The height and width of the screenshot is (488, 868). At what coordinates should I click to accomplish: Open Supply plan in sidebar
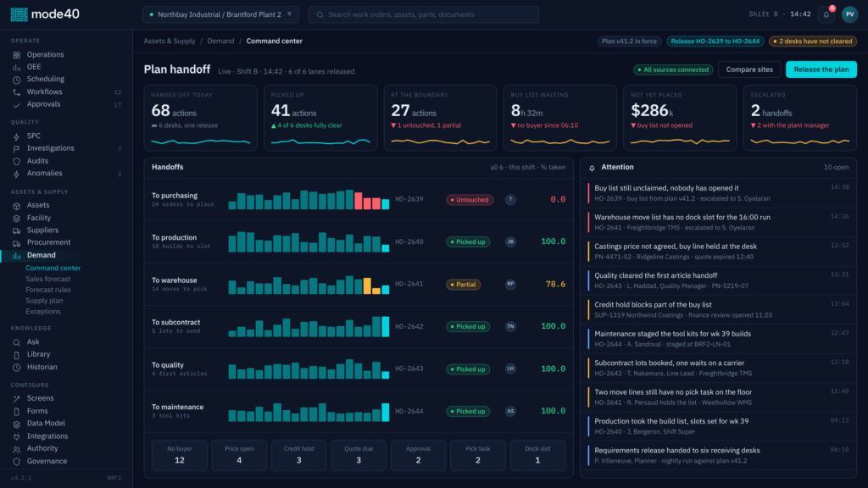(x=44, y=301)
